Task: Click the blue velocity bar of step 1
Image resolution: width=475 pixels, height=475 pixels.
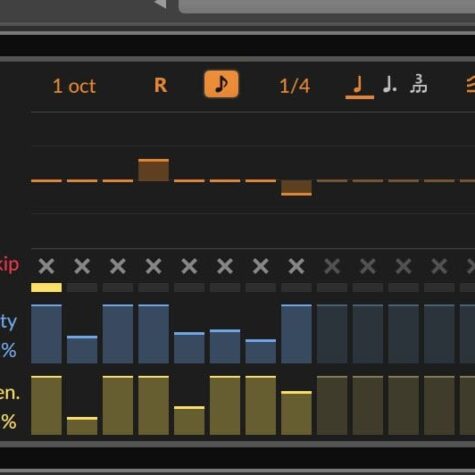Action: (46, 334)
